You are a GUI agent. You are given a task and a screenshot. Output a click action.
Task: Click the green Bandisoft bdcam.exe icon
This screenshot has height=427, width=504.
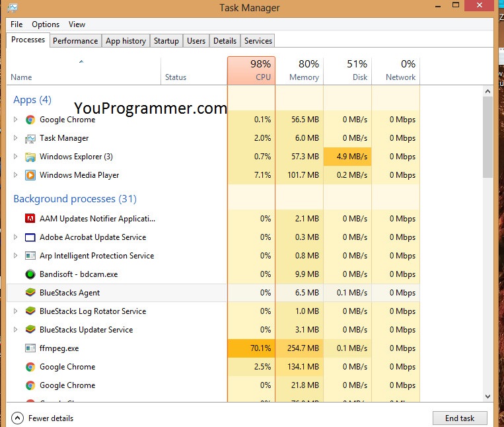pyautogui.click(x=30, y=274)
